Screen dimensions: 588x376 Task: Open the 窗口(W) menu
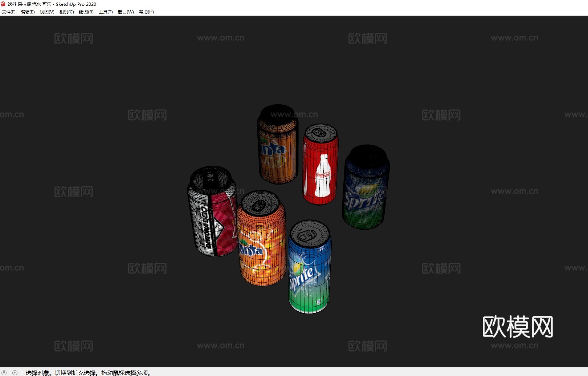click(126, 12)
